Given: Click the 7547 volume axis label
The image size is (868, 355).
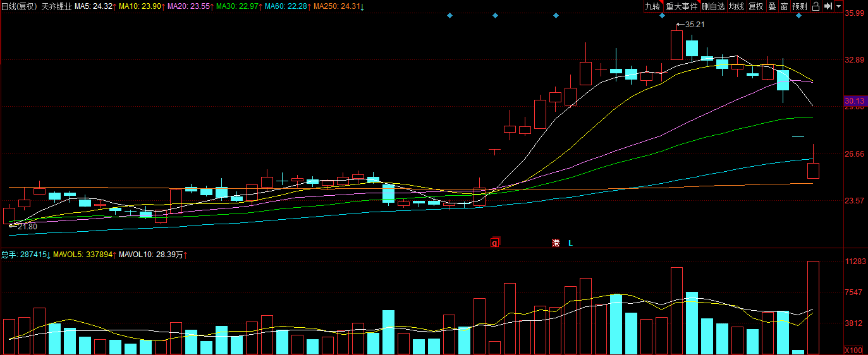Looking at the screenshot, I should (855, 292).
